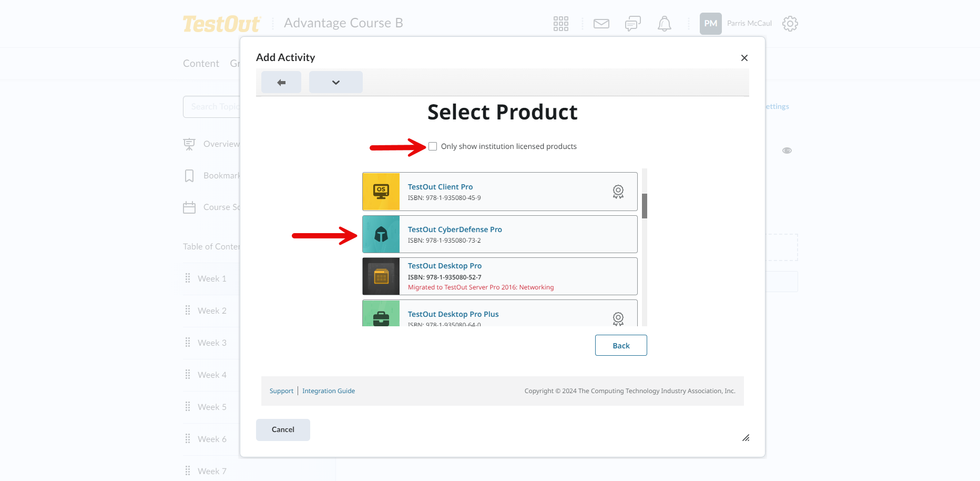The image size is (980, 481).
Task: Click certification badge on Desktop Pro Plus
Action: click(618, 319)
